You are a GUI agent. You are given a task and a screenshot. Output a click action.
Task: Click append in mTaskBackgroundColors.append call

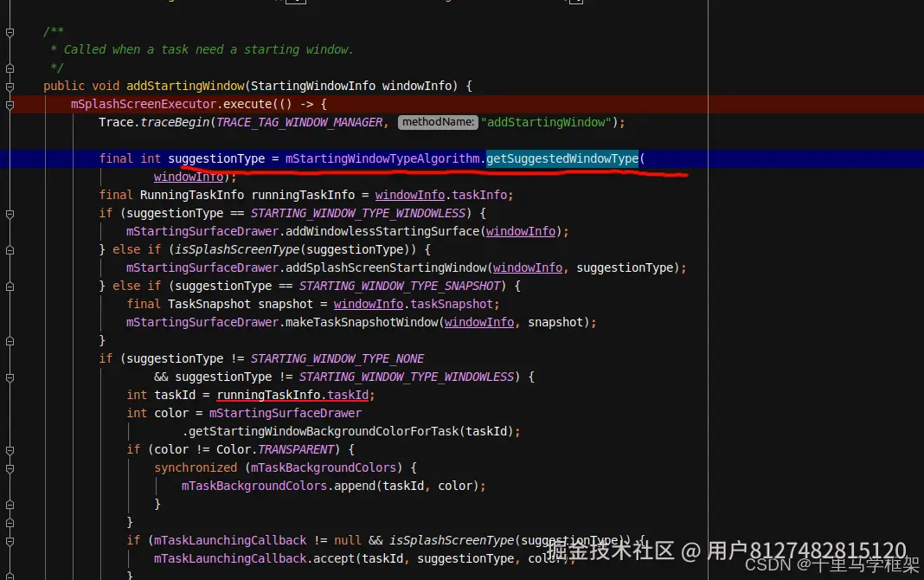(355, 486)
